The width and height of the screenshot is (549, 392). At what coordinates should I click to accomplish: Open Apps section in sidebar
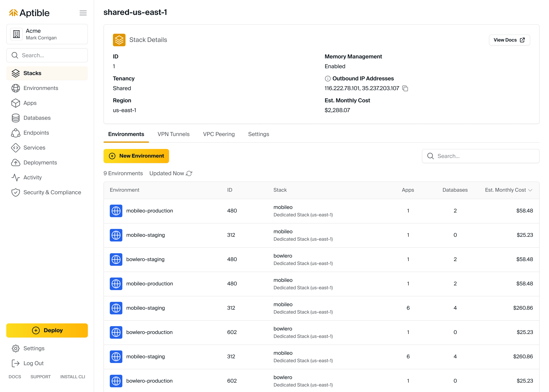[x=47, y=103]
